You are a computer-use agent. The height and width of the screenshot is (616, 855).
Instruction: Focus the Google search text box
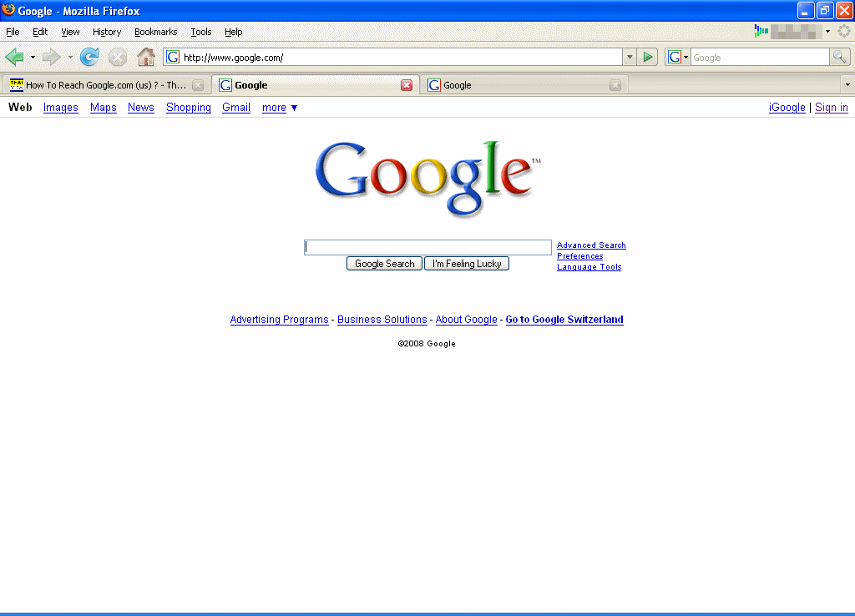click(x=427, y=247)
